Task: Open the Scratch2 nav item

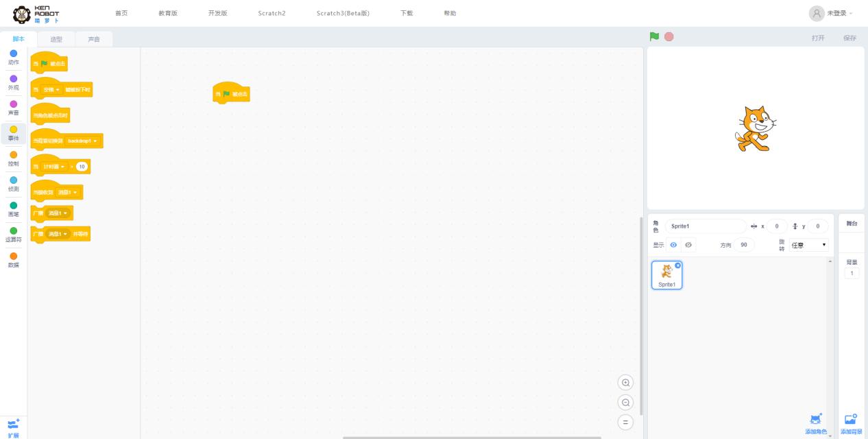Action: pyautogui.click(x=272, y=13)
